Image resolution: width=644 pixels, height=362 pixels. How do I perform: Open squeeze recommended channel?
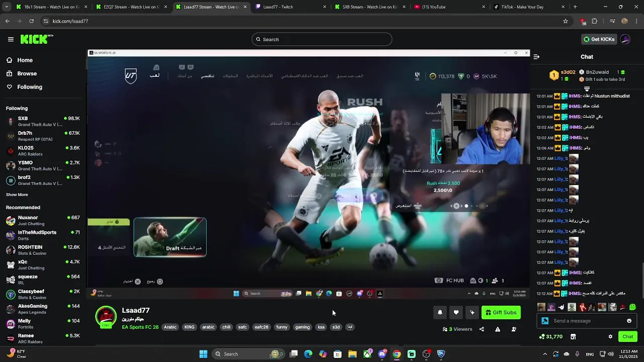pyautogui.click(x=43, y=280)
